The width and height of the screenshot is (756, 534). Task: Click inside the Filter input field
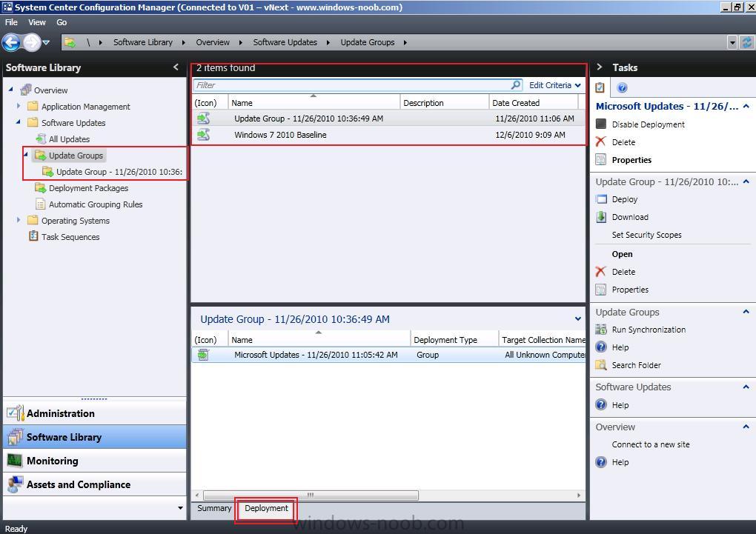coord(351,85)
